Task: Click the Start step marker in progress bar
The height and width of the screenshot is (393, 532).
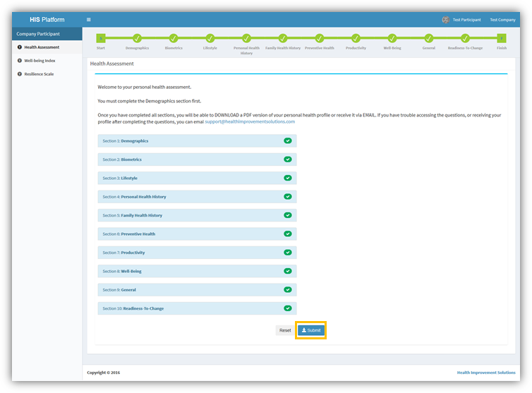Action: point(101,38)
